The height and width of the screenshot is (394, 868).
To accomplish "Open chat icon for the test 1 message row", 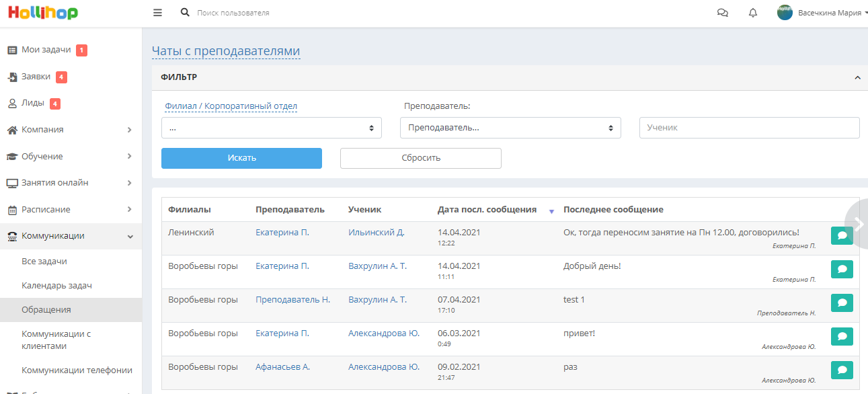I will coord(842,303).
